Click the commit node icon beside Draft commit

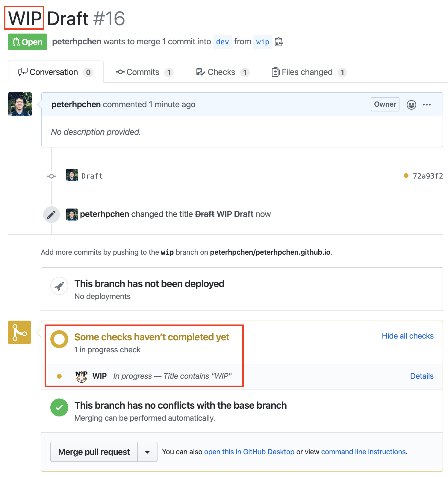[x=52, y=176]
